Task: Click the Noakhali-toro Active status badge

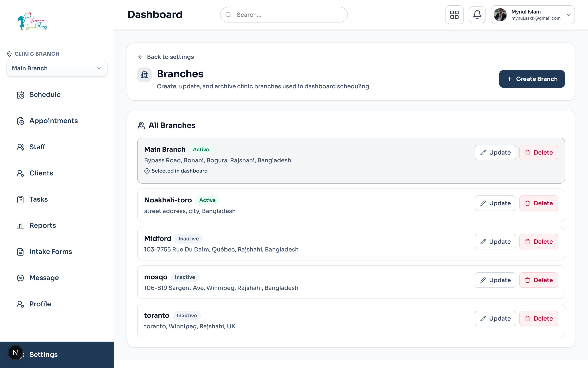Action: pyautogui.click(x=207, y=200)
